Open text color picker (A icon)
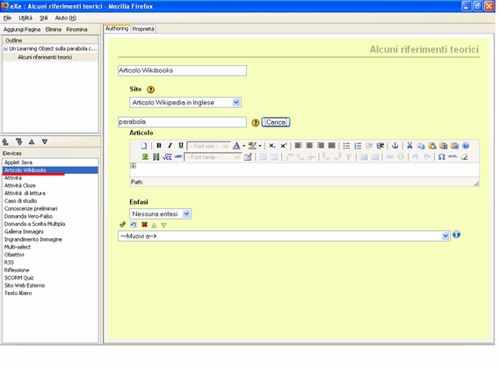The height and width of the screenshot is (370, 500). click(236, 146)
